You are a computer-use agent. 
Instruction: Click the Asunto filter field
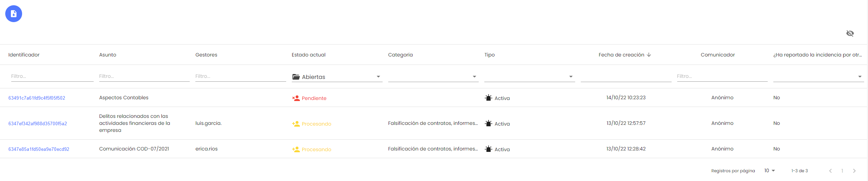[144, 76]
